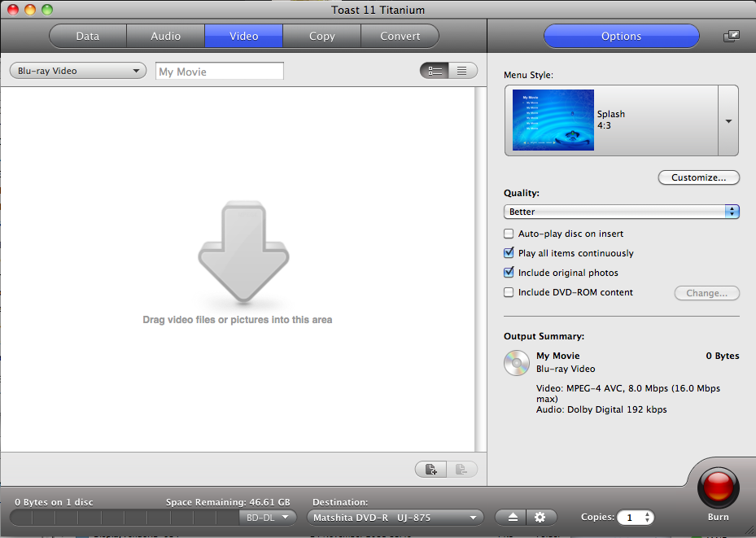Switch to the Audio tab
Screen dimensions: 756x538
166,36
